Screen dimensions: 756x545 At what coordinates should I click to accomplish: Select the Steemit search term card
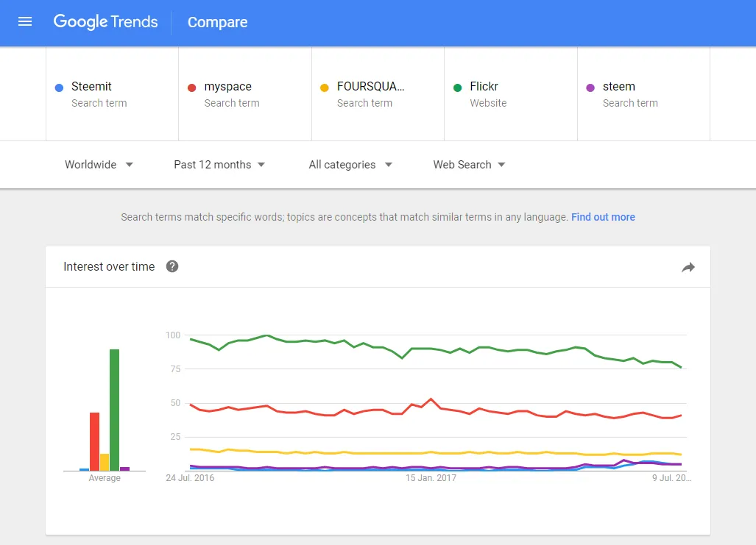click(113, 94)
